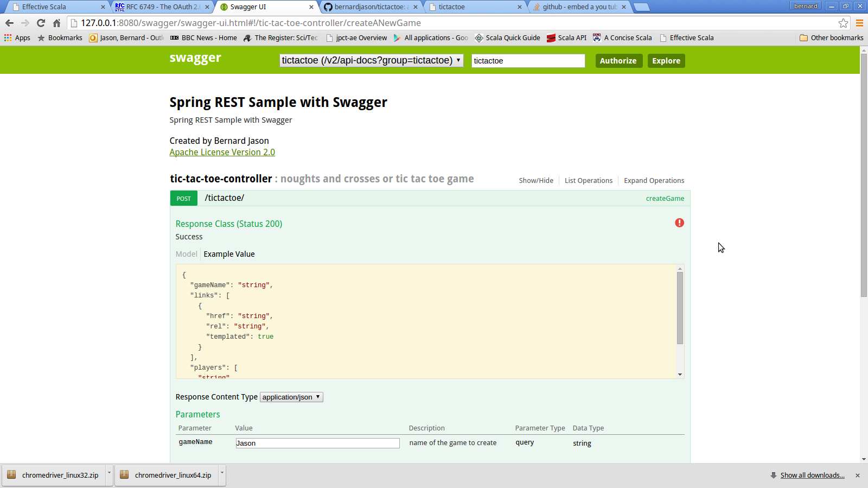Open the chromedriver_linux64.zip download

[167, 475]
